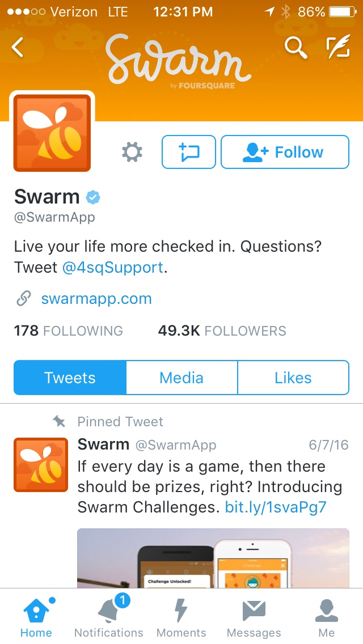The width and height of the screenshot is (363, 644).
Task: Open the profile settings gear
Action: coord(132,152)
